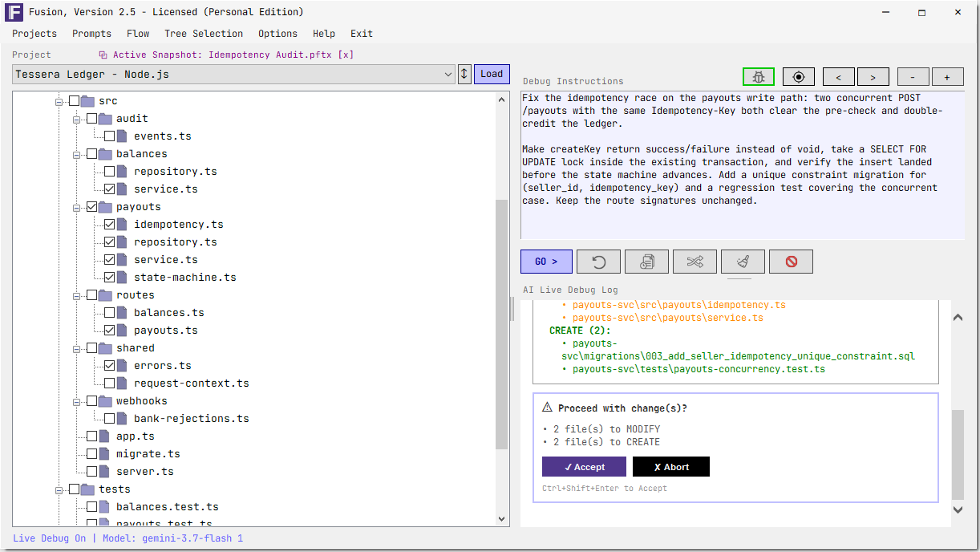
Task: Click the shared folder icon
Action: pyautogui.click(x=105, y=348)
